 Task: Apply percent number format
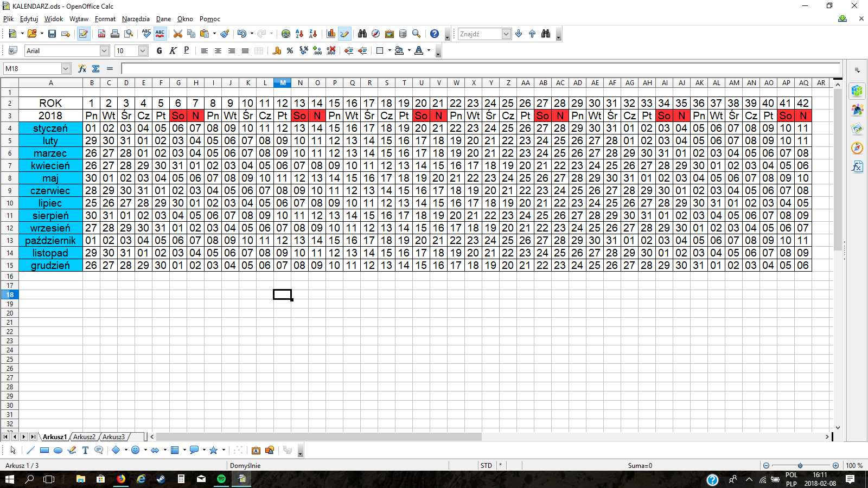coord(290,50)
